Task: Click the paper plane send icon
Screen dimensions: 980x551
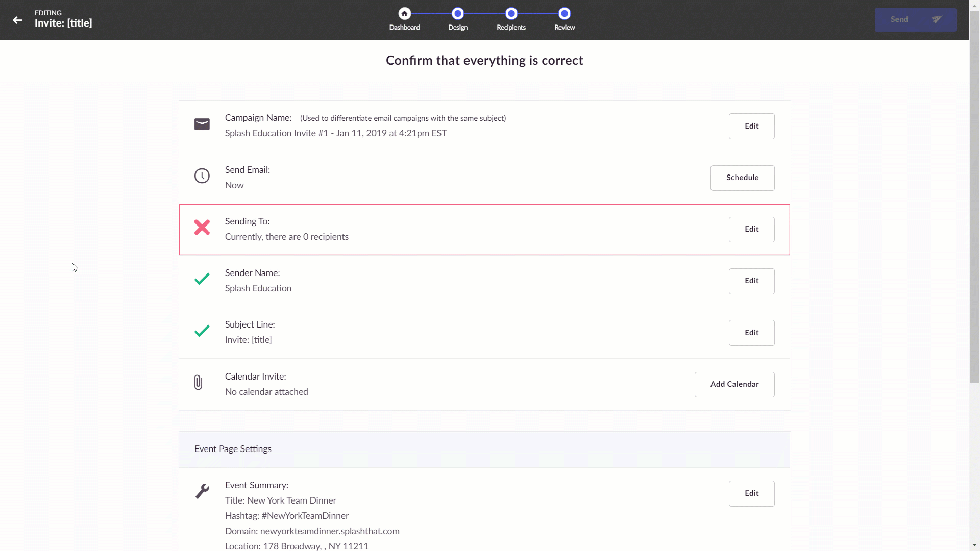Action: point(937,19)
